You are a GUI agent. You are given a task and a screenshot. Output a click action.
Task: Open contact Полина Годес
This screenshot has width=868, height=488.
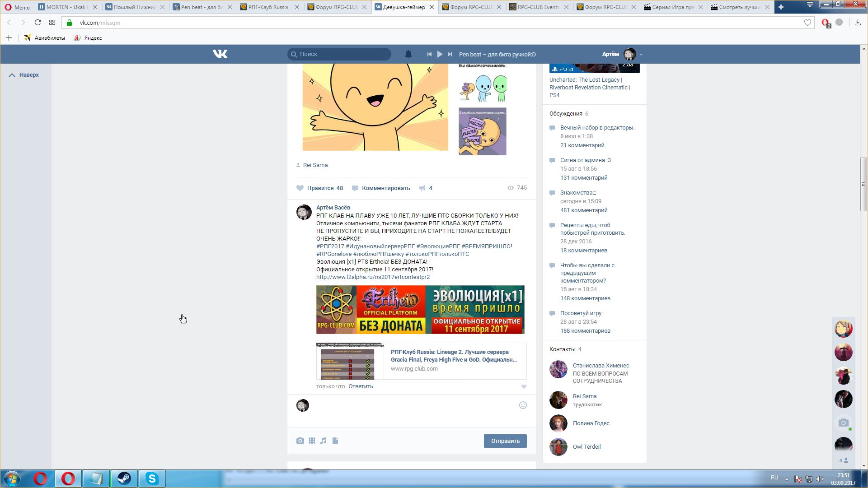click(591, 423)
